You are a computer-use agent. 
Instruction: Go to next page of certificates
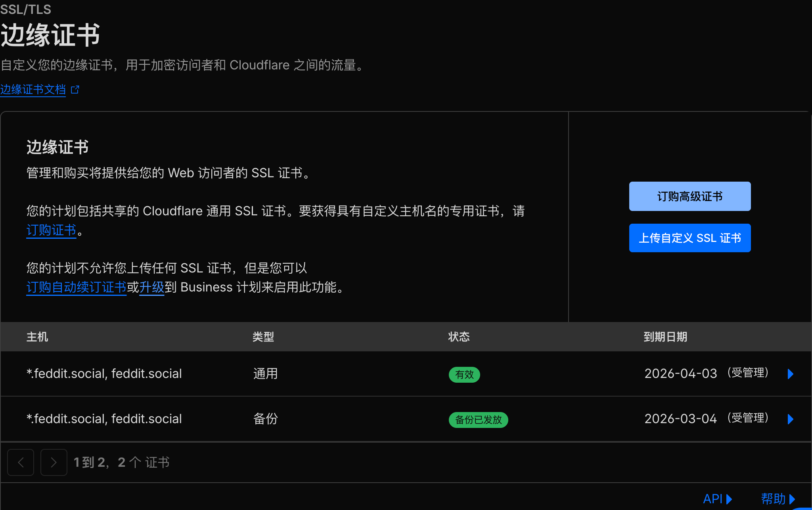click(x=54, y=462)
